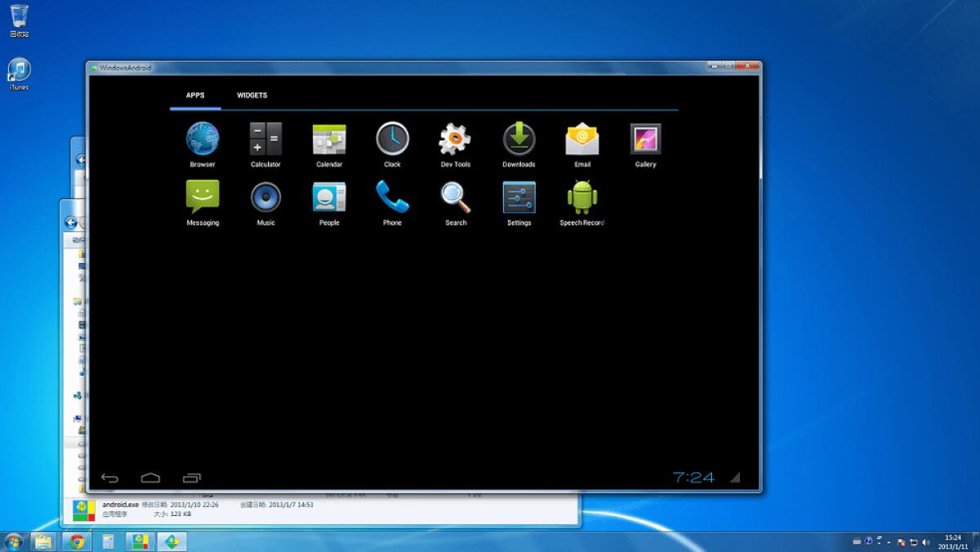Open the Clock app

point(392,139)
